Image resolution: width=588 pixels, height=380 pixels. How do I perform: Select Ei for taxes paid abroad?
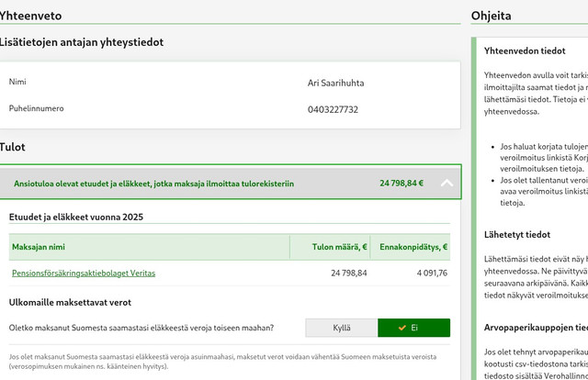tap(414, 328)
